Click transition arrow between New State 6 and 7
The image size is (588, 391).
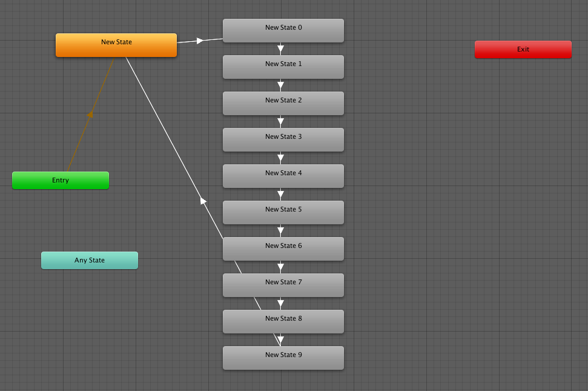coord(280,267)
